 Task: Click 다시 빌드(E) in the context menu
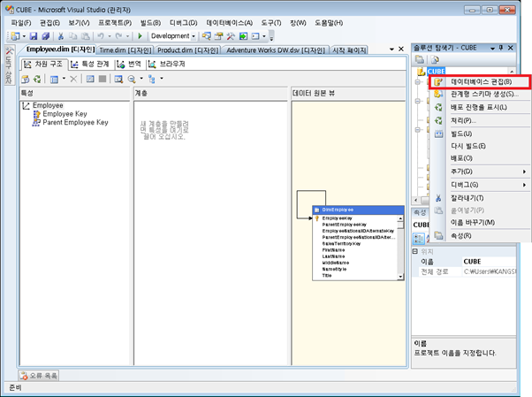481,146
